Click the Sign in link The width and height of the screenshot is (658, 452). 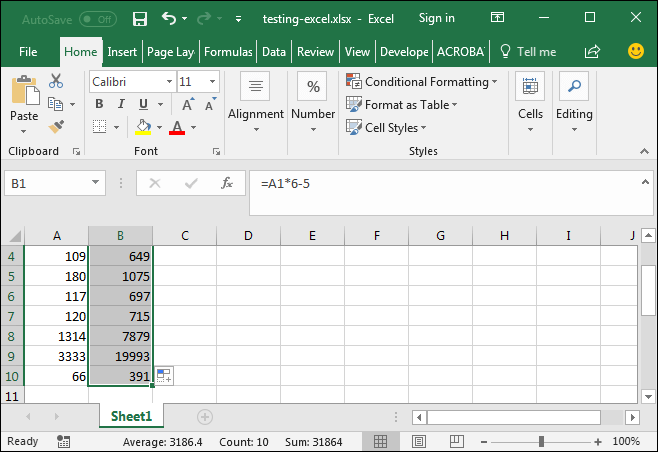(436, 18)
